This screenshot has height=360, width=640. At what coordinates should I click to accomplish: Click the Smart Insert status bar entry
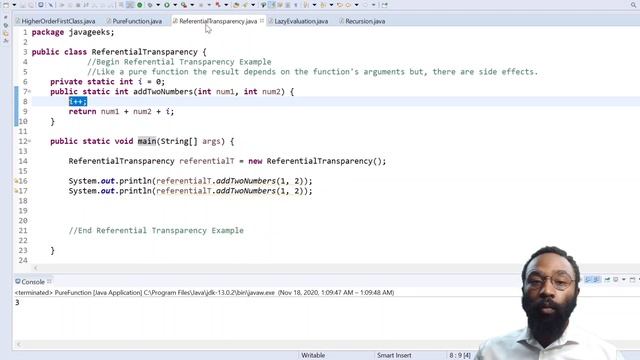point(394,356)
